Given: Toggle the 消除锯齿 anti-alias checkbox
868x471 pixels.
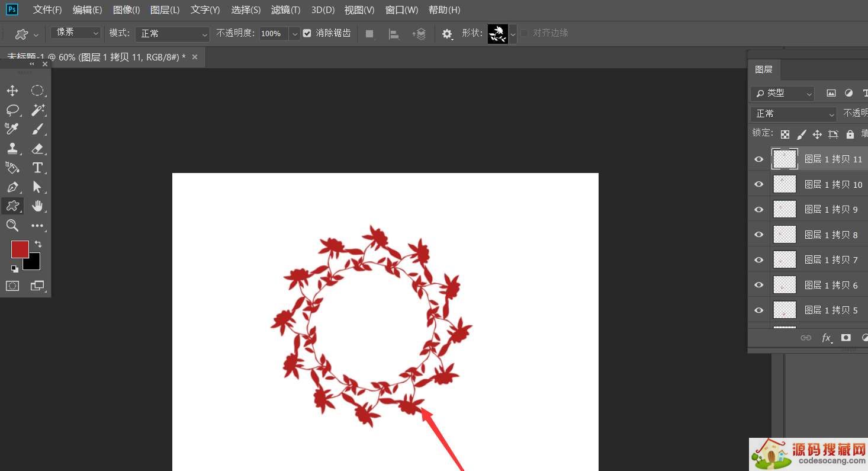Looking at the screenshot, I should [x=307, y=33].
